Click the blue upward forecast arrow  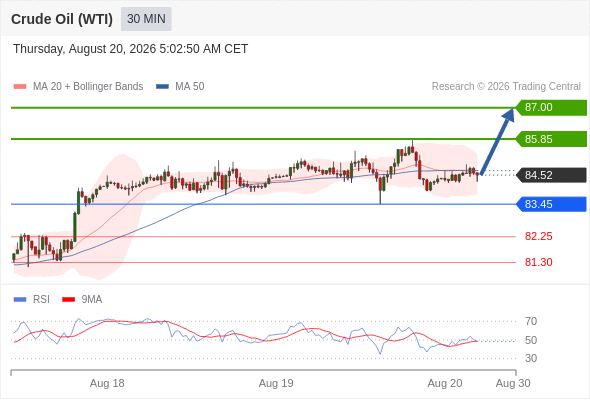[x=497, y=141]
